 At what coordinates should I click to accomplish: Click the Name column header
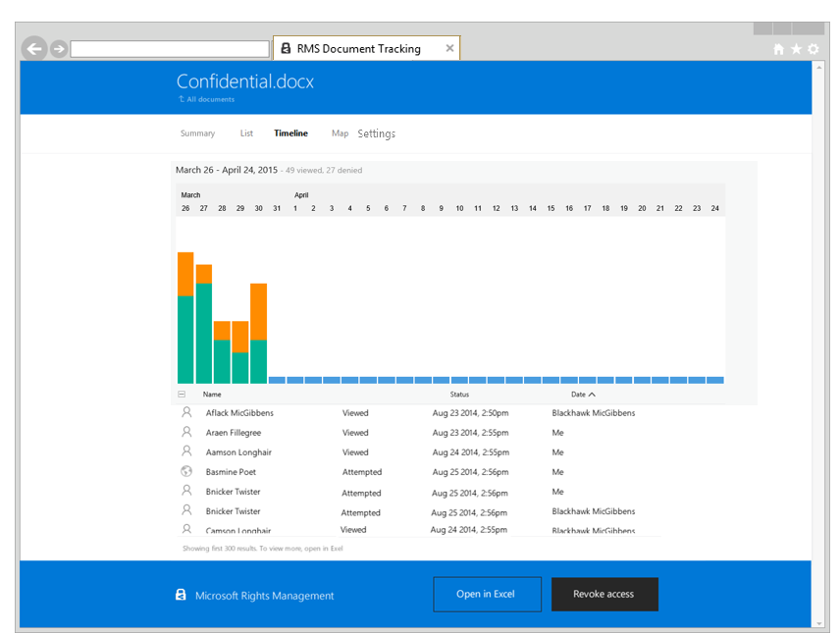[x=212, y=394]
